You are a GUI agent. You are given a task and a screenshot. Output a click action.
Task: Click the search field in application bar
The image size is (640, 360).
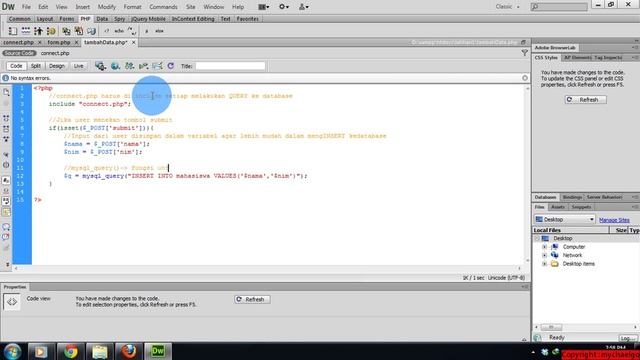click(559, 7)
